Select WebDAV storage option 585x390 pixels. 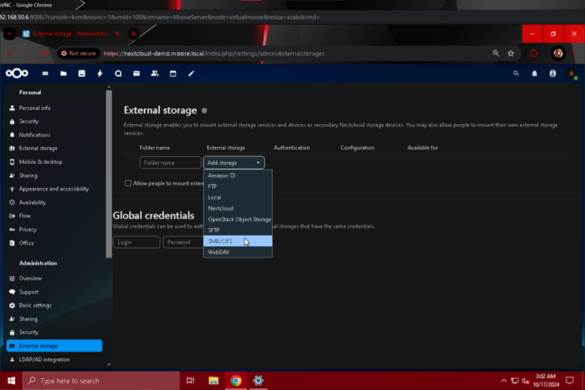point(238,252)
